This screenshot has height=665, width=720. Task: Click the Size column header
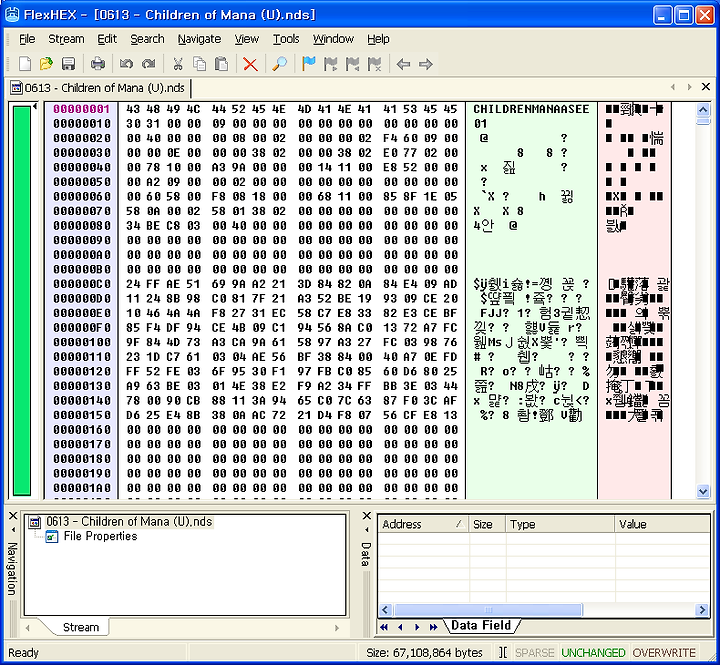point(487,524)
